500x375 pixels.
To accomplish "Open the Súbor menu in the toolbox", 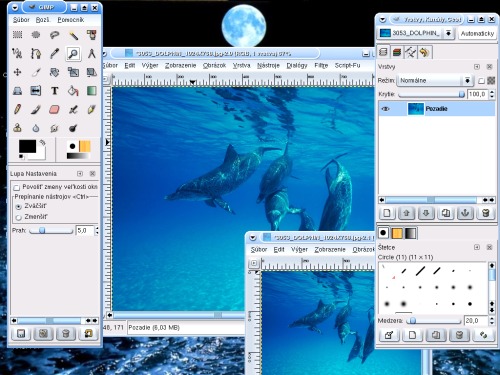I will click(x=21, y=20).
